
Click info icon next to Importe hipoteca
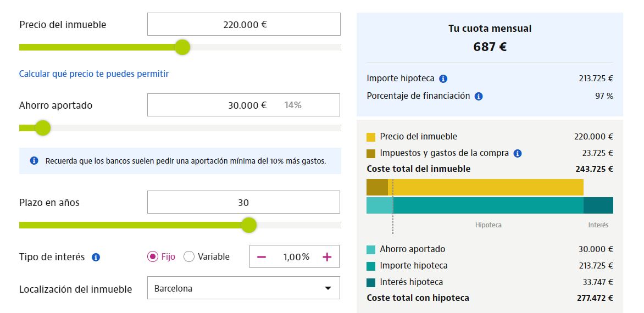(443, 79)
